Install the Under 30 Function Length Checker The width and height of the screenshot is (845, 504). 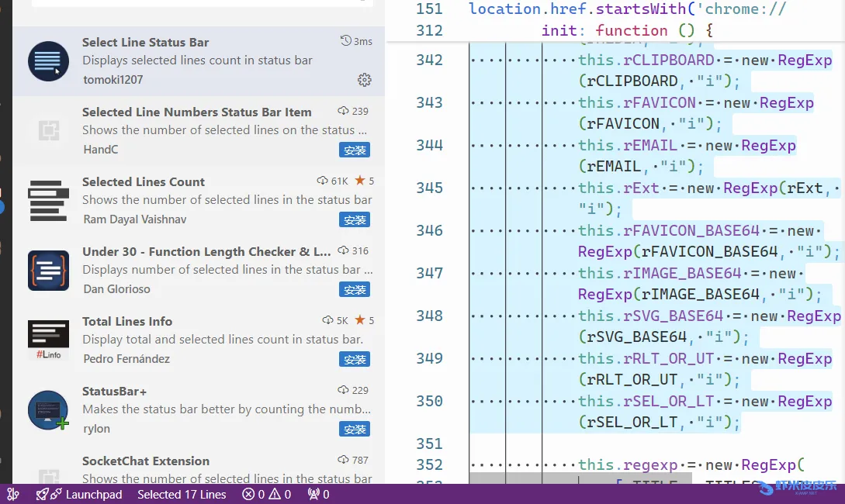tap(355, 289)
